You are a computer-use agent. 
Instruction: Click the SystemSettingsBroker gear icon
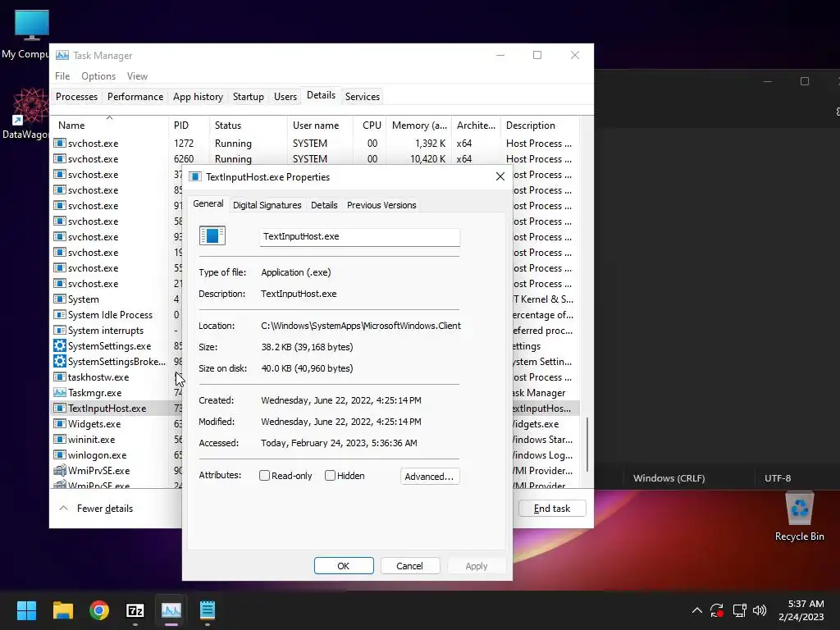point(59,361)
